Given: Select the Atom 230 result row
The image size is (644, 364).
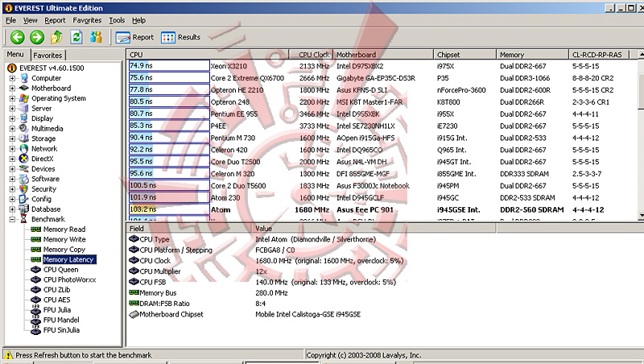Looking at the screenshot, I should pos(382,197).
